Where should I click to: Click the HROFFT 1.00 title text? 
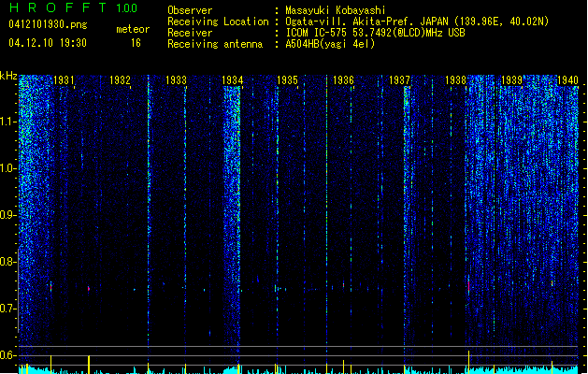(x=74, y=7)
